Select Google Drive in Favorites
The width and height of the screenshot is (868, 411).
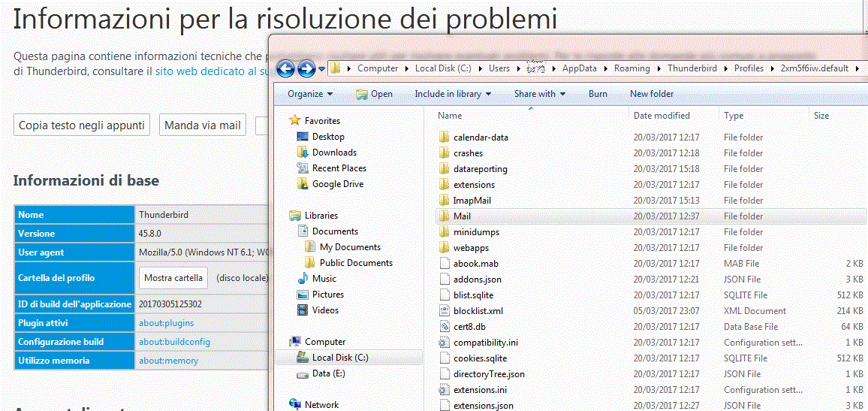[337, 184]
